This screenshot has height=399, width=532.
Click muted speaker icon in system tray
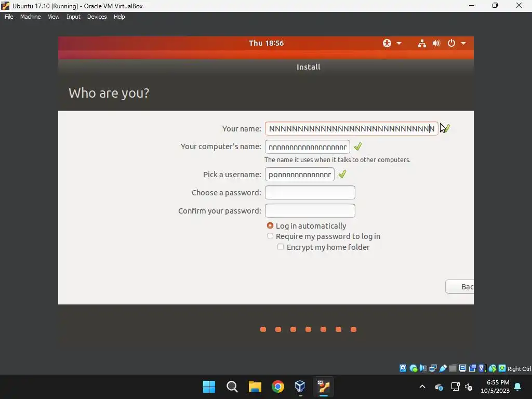click(469, 387)
